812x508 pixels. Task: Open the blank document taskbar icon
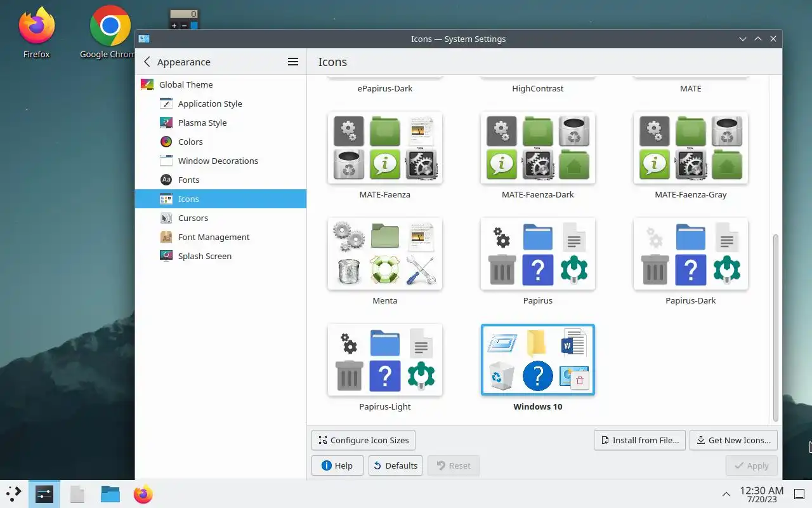[x=77, y=494]
